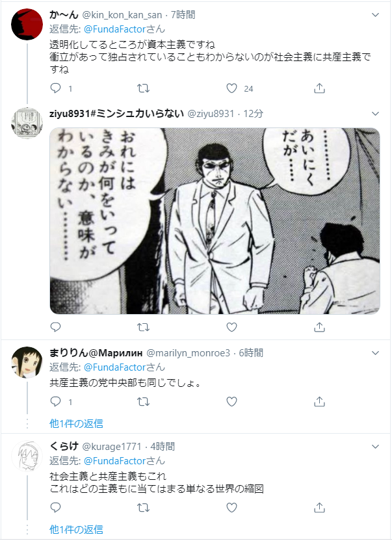View the manga panel image
This screenshot has width=392, height=541.
coord(215,221)
